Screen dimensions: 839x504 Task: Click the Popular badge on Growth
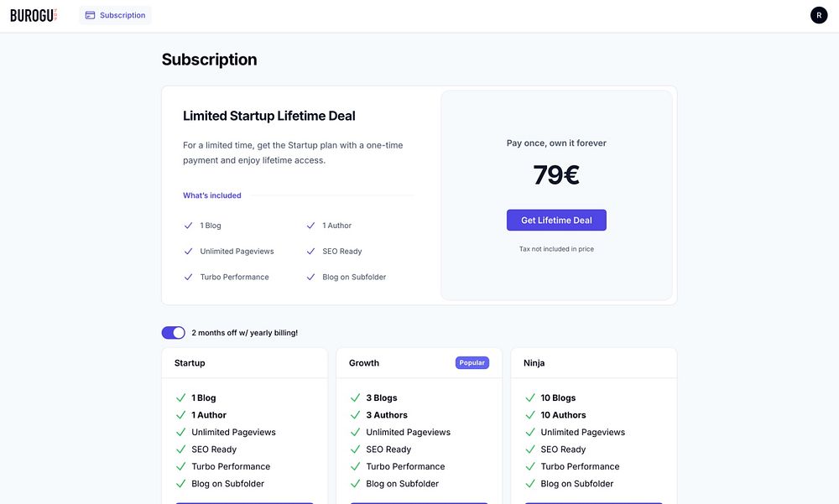tap(472, 363)
